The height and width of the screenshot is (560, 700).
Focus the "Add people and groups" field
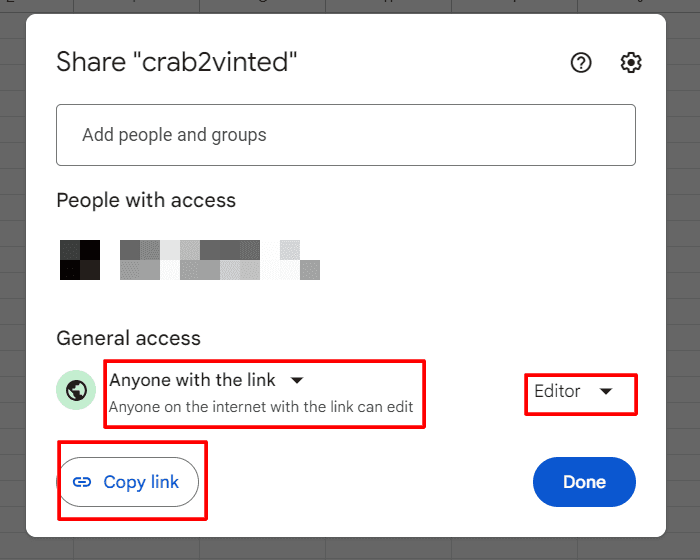346,135
